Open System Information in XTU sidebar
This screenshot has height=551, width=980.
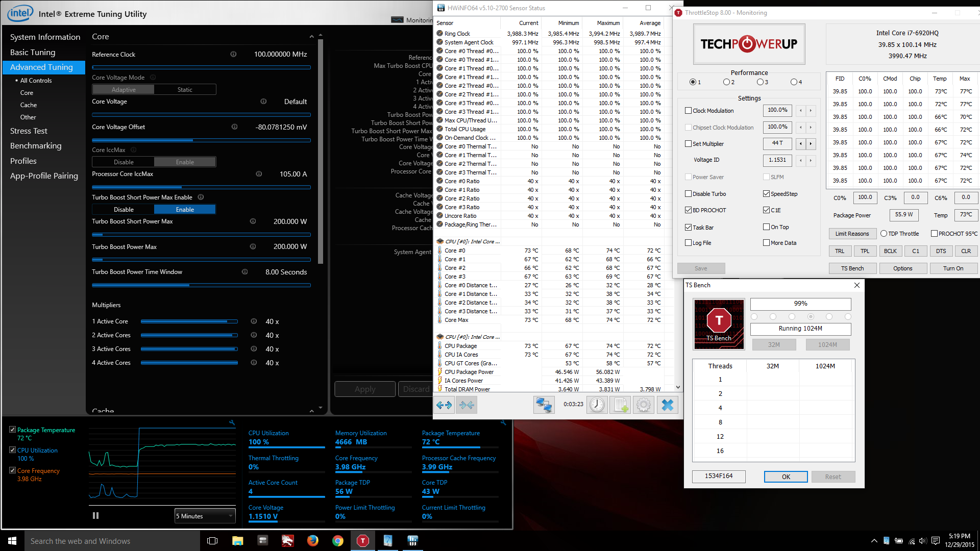click(x=45, y=37)
